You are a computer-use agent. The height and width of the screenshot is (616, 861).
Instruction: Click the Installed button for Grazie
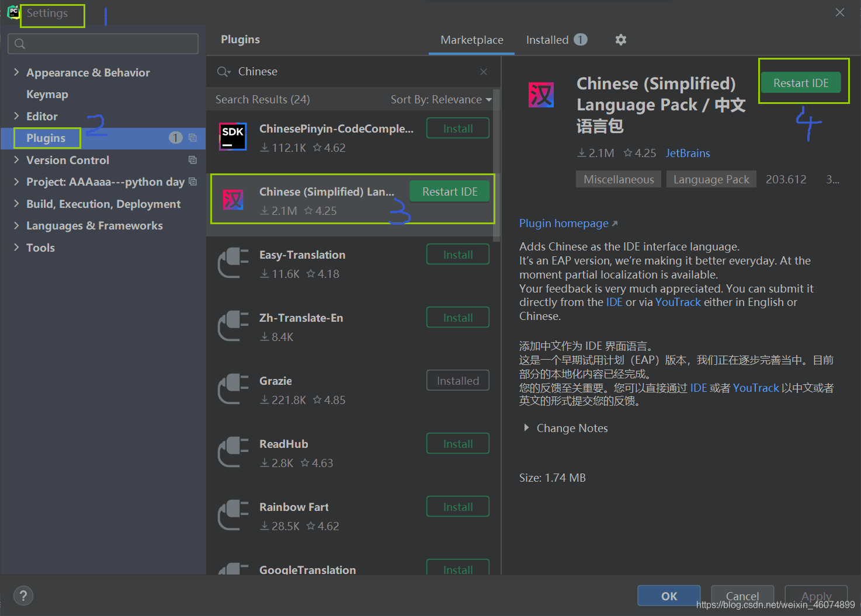[458, 381]
